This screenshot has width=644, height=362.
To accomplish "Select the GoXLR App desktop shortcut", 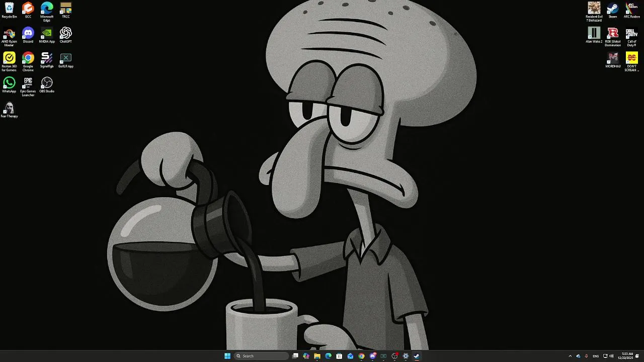I will coord(66,60).
